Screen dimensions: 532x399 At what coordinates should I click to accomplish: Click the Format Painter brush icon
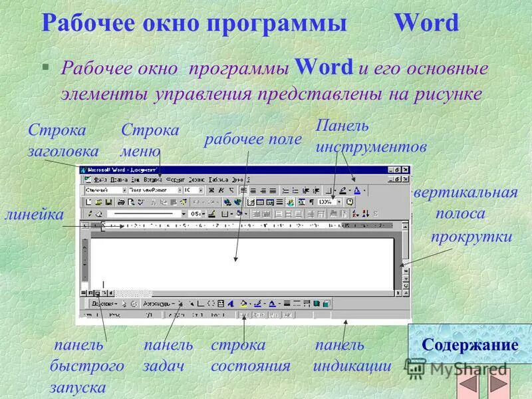(x=184, y=202)
